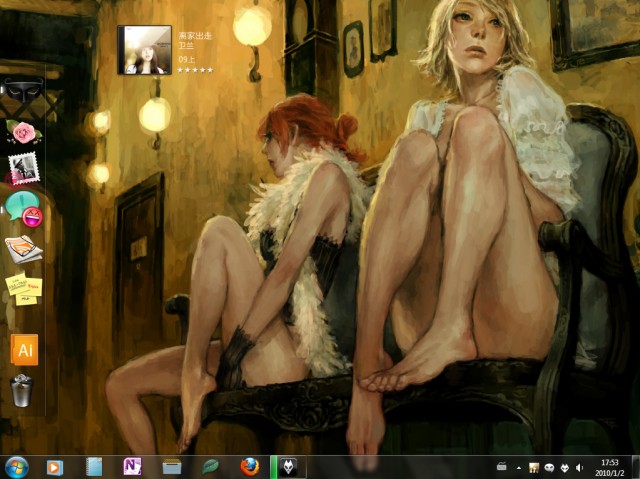This screenshot has height=479, width=640.
Task: Open the volume speaker control
Action: point(579,468)
